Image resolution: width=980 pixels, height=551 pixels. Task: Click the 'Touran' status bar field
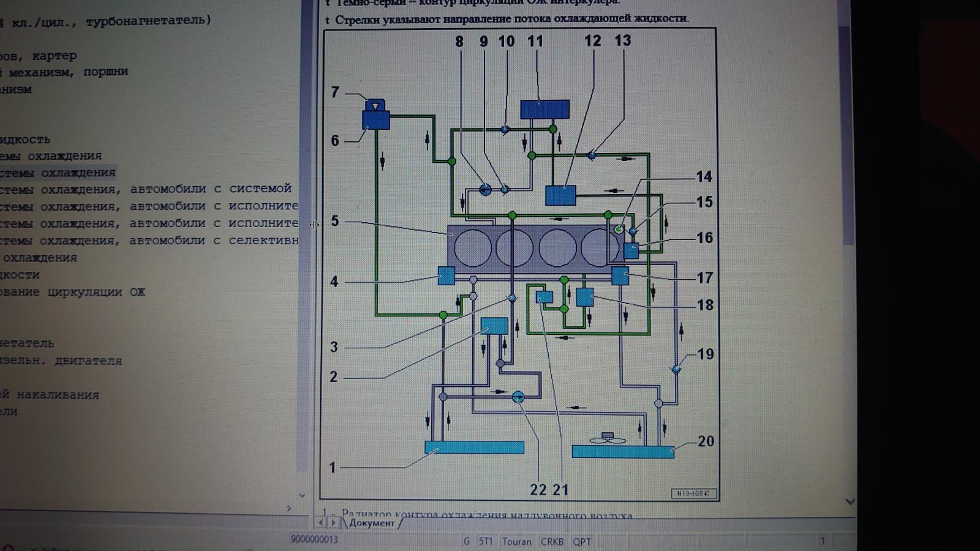(517, 541)
